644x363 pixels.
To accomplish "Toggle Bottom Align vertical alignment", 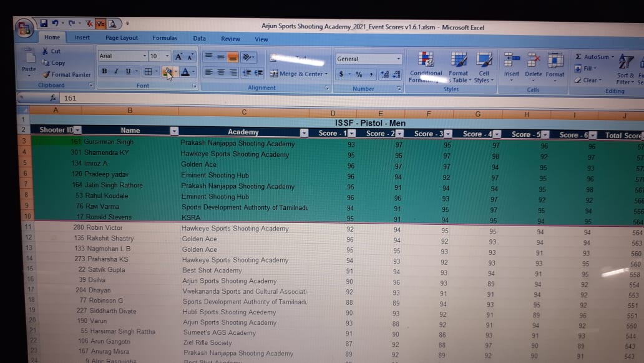I will pos(233,57).
